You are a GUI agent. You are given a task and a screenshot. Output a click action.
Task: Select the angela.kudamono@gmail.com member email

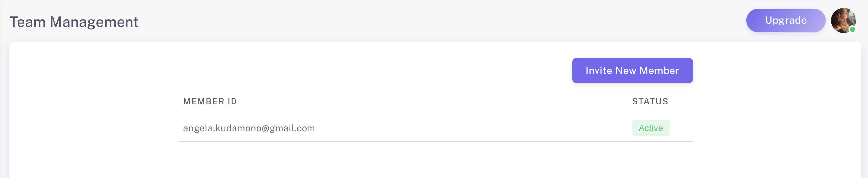pyautogui.click(x=249, y=128)
